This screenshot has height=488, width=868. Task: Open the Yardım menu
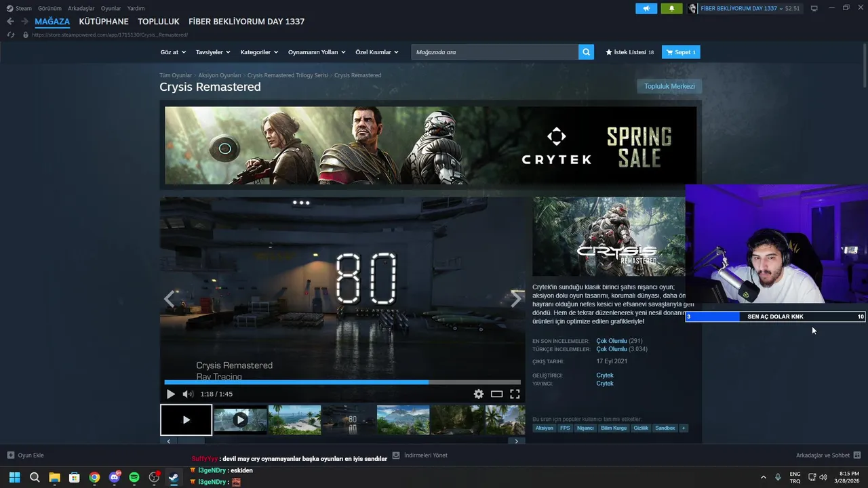pyautogui.click(x=136, y=8)
